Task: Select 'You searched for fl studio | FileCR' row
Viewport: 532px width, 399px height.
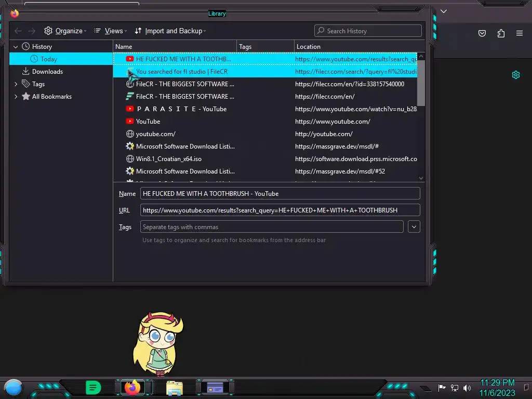Action: (x=265, y=72)
